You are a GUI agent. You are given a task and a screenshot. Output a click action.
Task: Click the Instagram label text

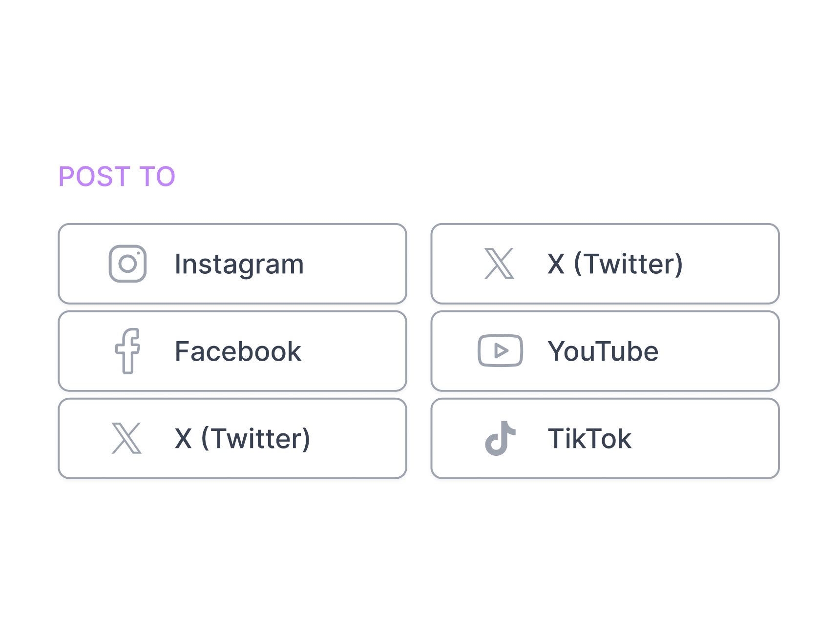point(239,264)
